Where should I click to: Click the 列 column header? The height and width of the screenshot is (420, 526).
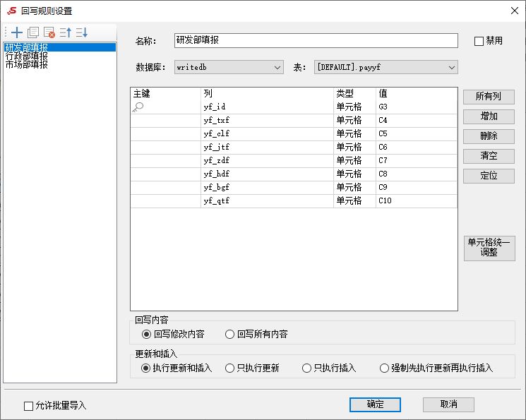pos(267,94)
